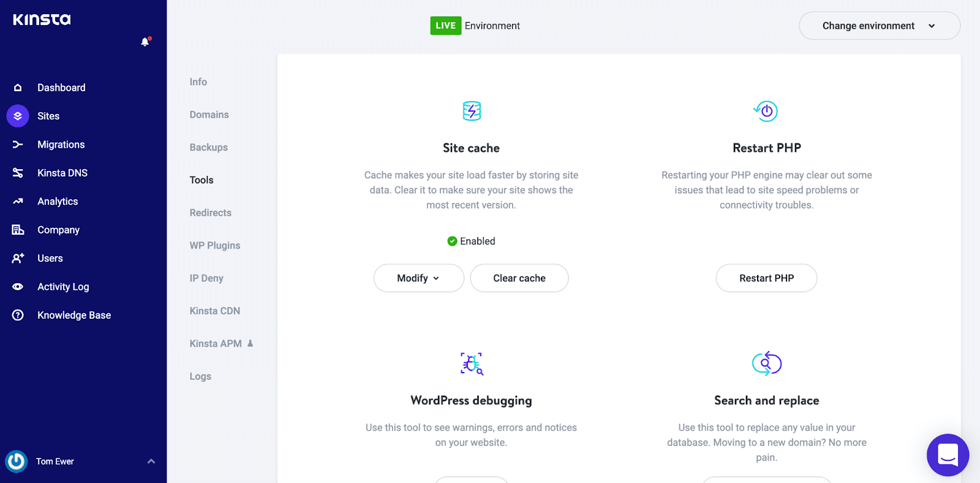Click the Dashboard home icon

18,88
